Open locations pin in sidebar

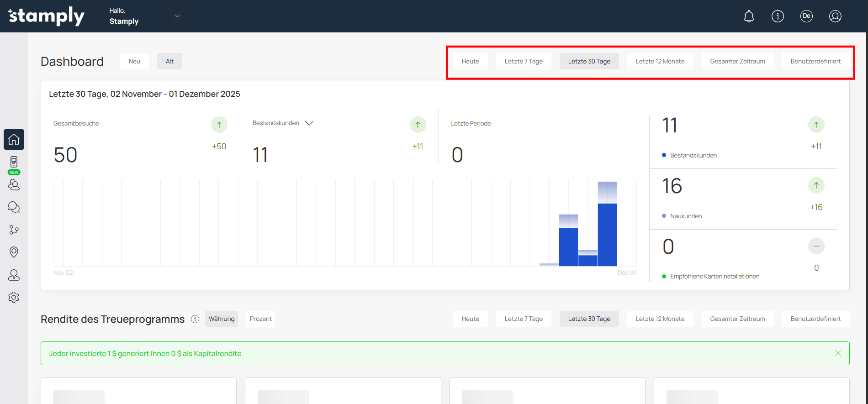click(14, 252)
